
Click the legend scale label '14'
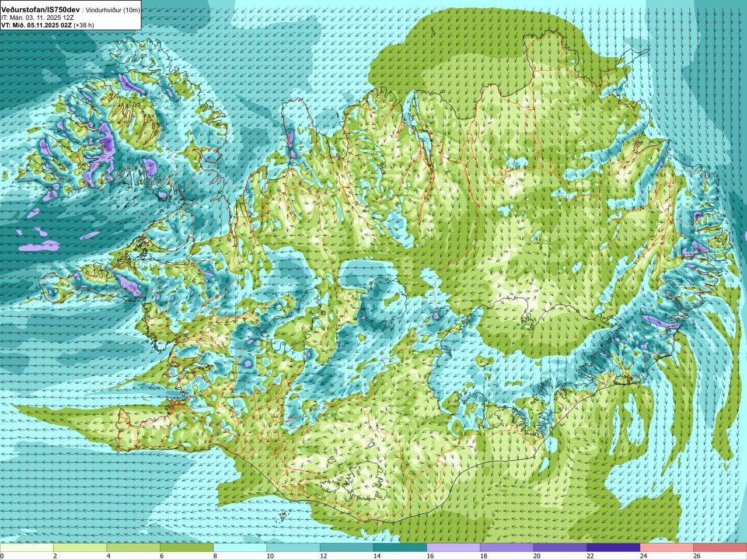[x=377, y=556]
